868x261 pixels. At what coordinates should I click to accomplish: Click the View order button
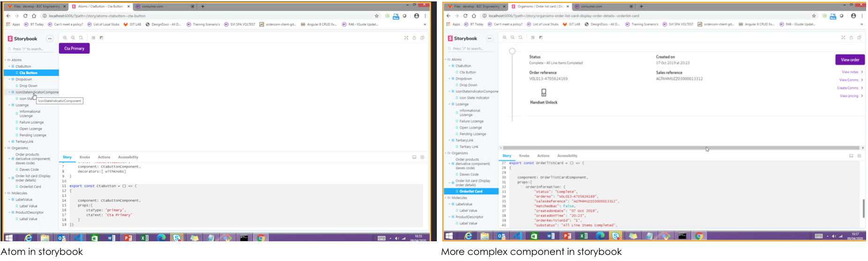point(850,60)
